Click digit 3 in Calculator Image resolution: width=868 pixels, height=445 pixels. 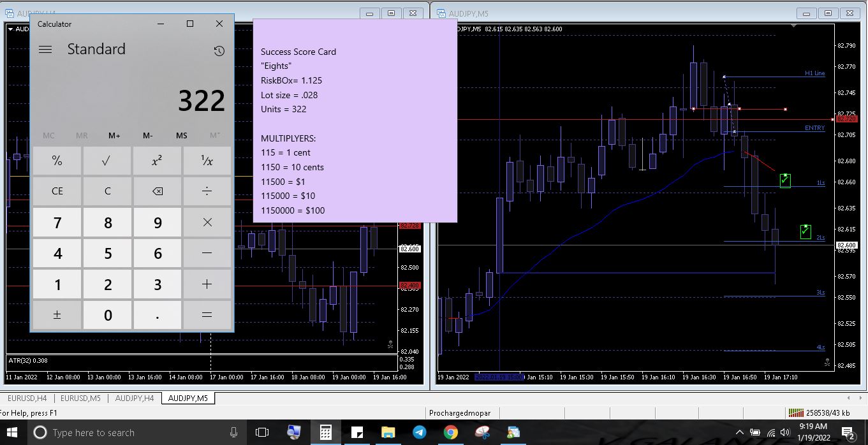tap(157, 284)
